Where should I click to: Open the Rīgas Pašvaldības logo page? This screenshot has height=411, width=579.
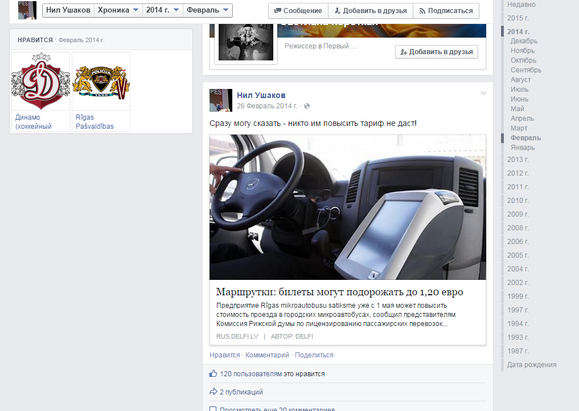coord(101,82)
